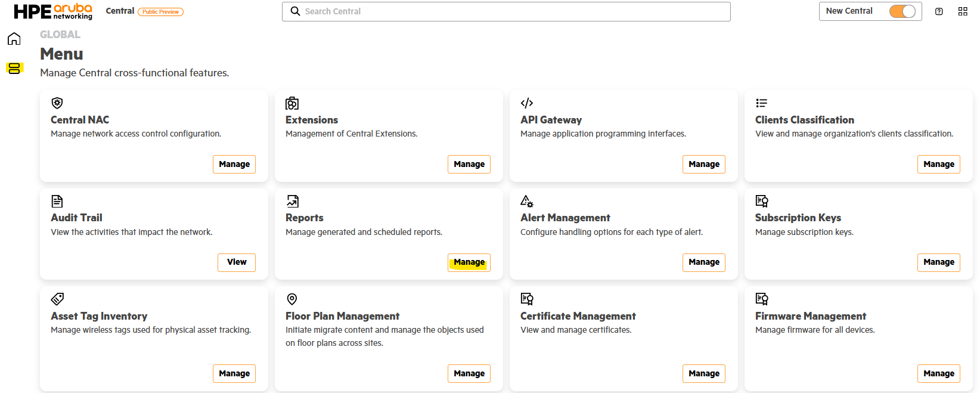
Task: Click the API Gateway code icon
Action: 527,103
